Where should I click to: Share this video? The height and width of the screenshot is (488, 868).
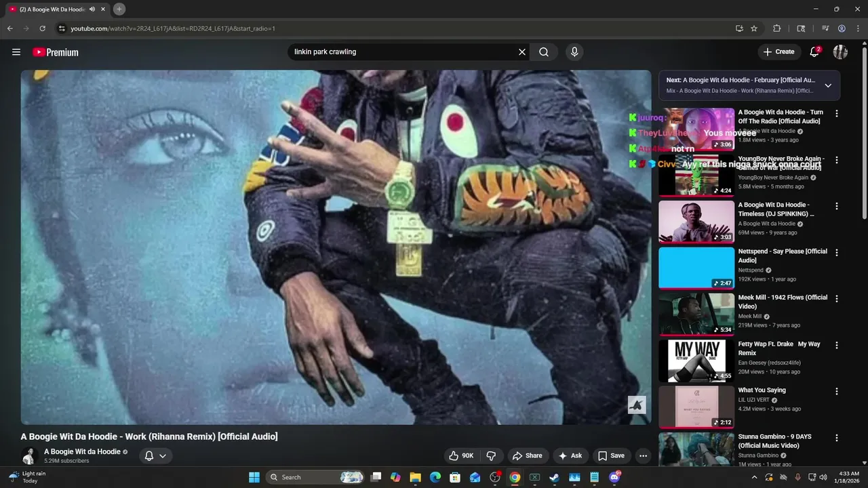(x=528, y=455)
